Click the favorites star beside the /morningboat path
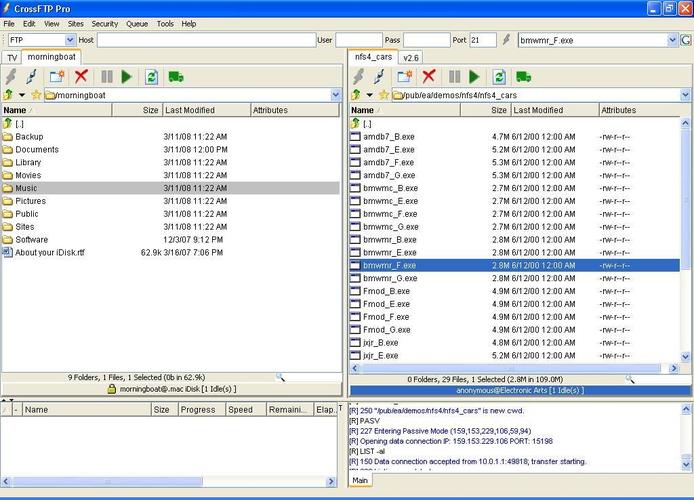694x500 pixels. point(36,95)
